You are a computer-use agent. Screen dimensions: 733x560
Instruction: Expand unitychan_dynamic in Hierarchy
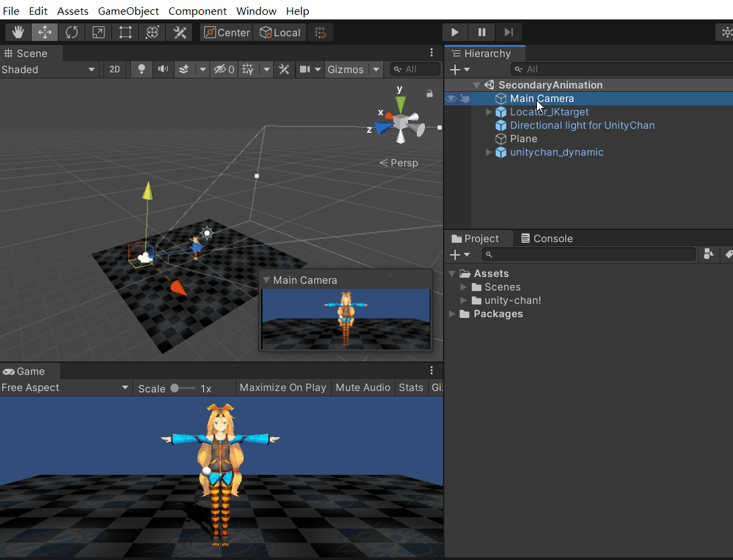pos(489,152)
